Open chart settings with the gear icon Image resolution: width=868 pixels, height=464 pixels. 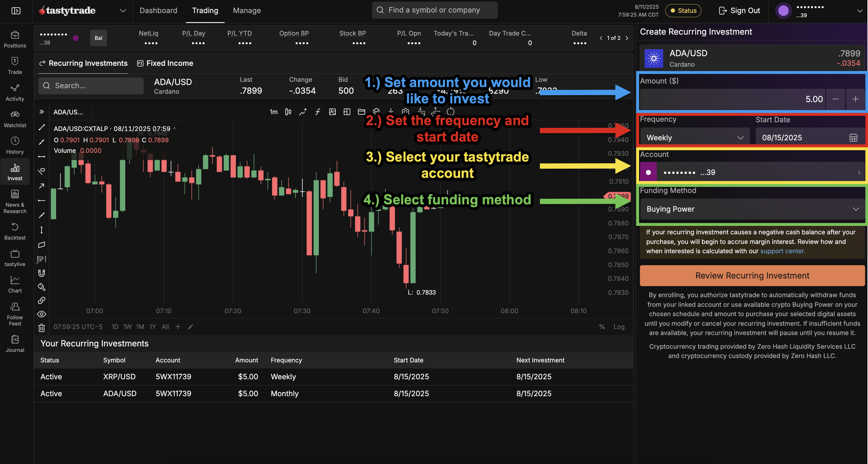click(x=405, y=111)
